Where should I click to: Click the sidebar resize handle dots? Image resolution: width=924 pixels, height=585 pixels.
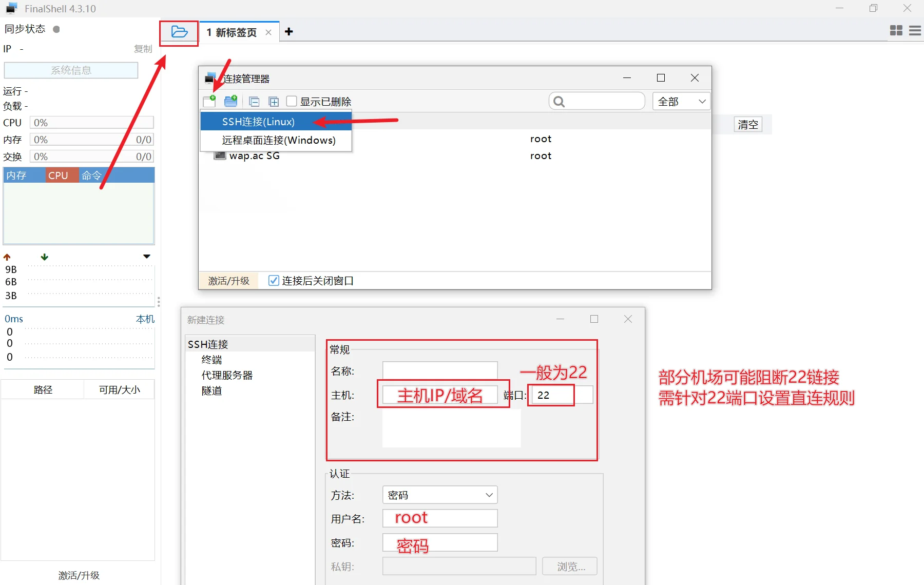(159, 302)
